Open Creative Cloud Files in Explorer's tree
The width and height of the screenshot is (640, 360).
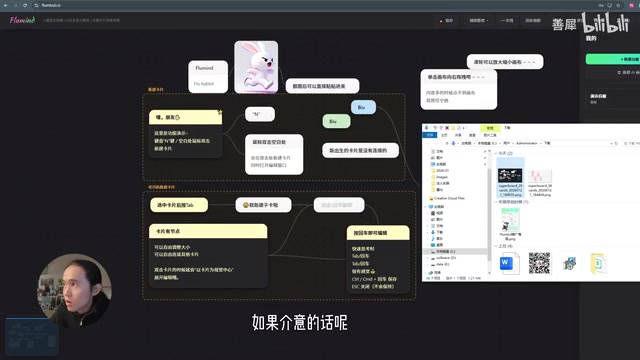(447, 198)
